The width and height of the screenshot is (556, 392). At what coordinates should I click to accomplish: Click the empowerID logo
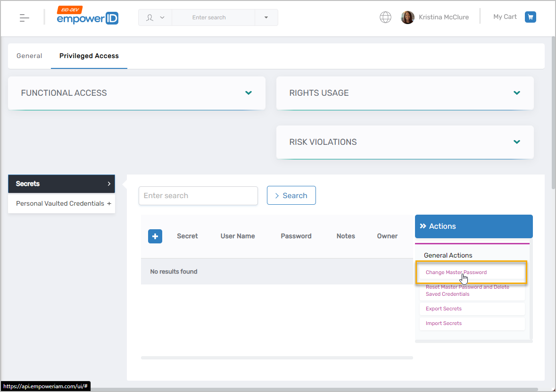coord(87,17)
